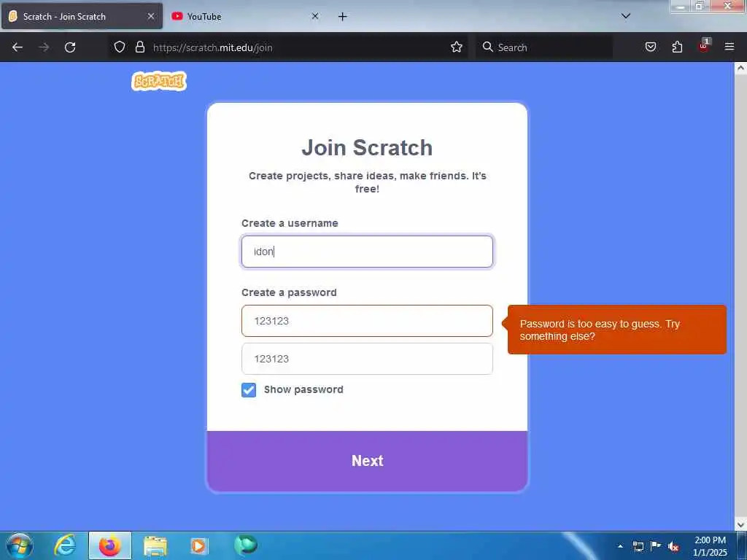Open a new browser tab
The width and height of the screenshot is (747, 560).
tap(343, 17)
